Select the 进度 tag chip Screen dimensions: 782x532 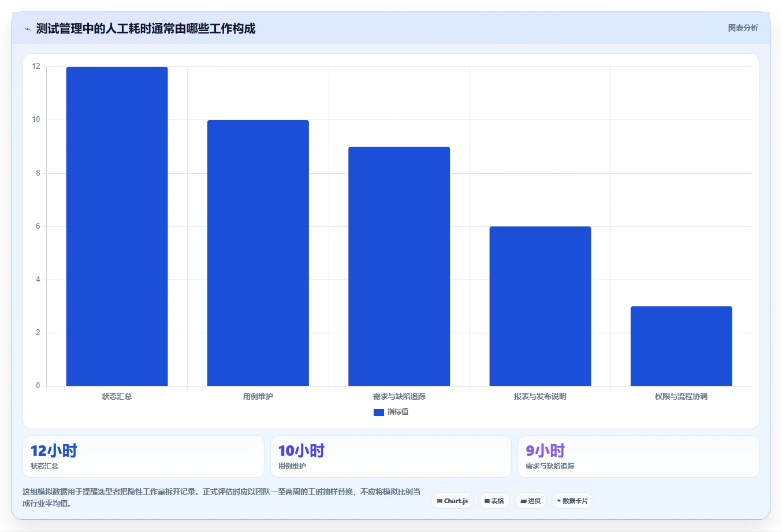[531, 501]
